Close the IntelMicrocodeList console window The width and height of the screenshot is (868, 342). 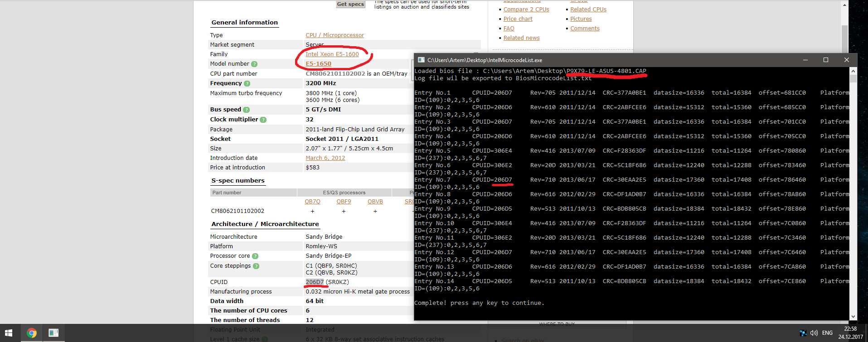[846, 60]
